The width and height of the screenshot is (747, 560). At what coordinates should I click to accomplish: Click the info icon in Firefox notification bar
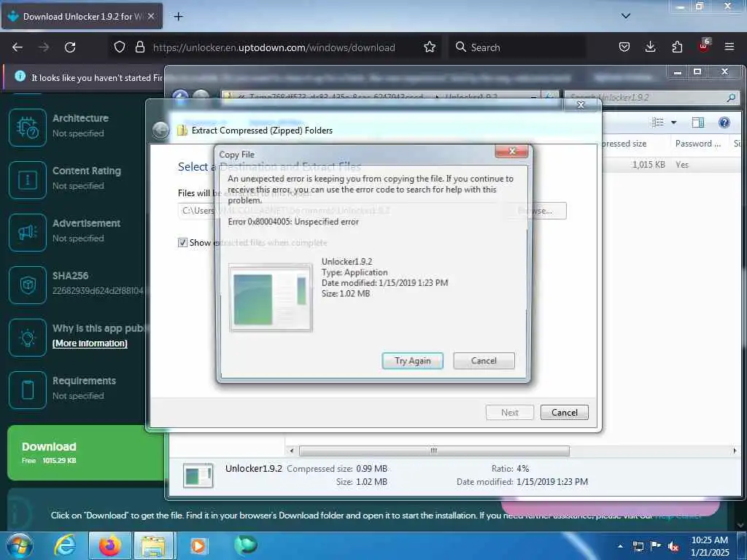[20, 76]
